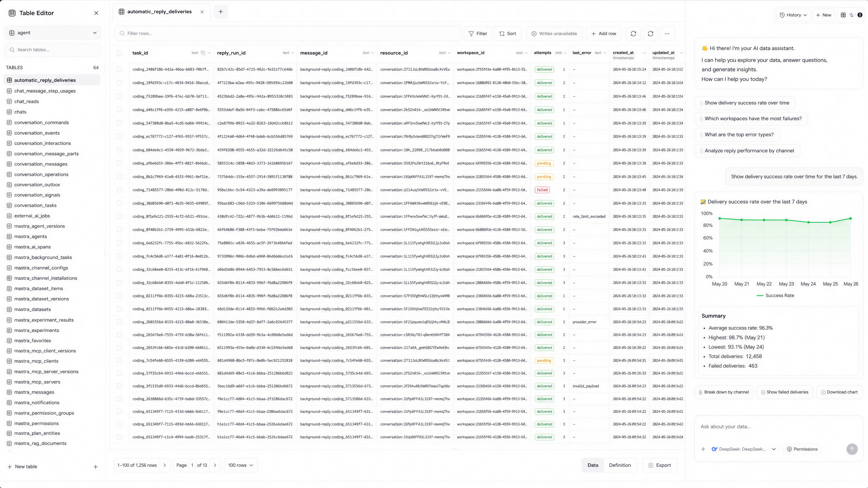Click the sparkle icon top right
Viewport: 868px width, 488px height.
coord(851,15)
